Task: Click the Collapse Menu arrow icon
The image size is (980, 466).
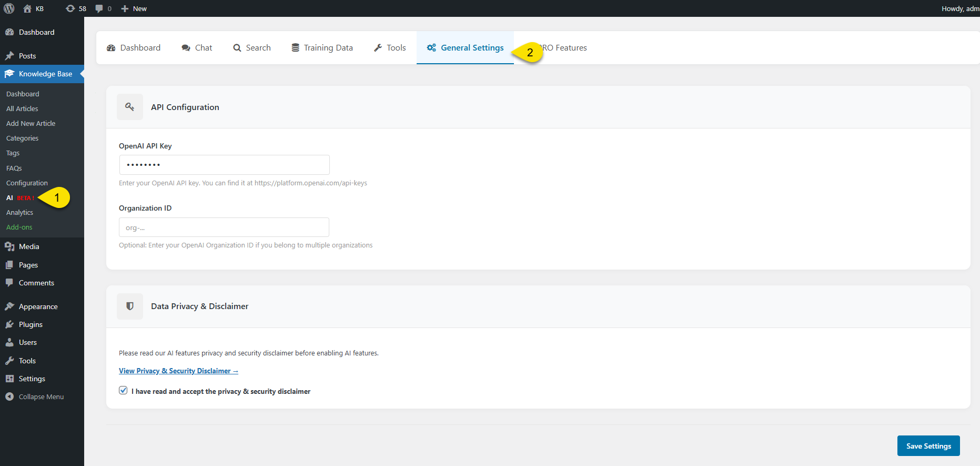Action: click(9, 396)
